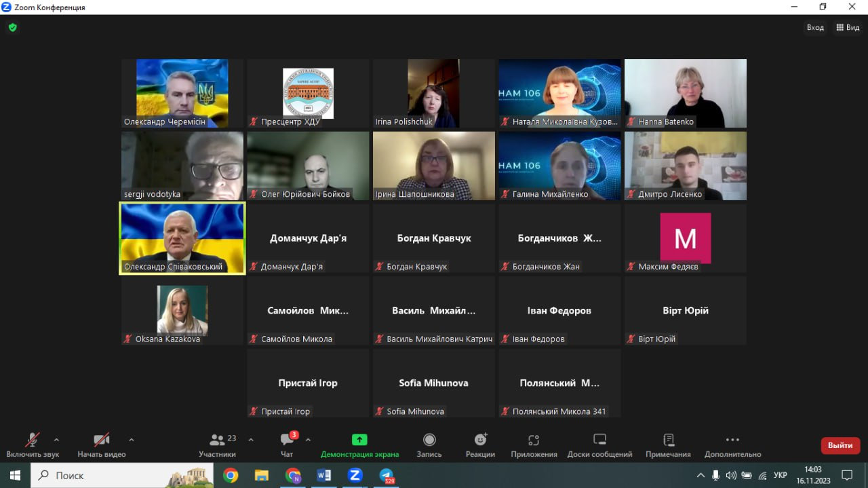Open the Вид view menu
Image resolution: width=868 pixels, height=488 pixels.
pyautogui.click(x=848, y=28)
